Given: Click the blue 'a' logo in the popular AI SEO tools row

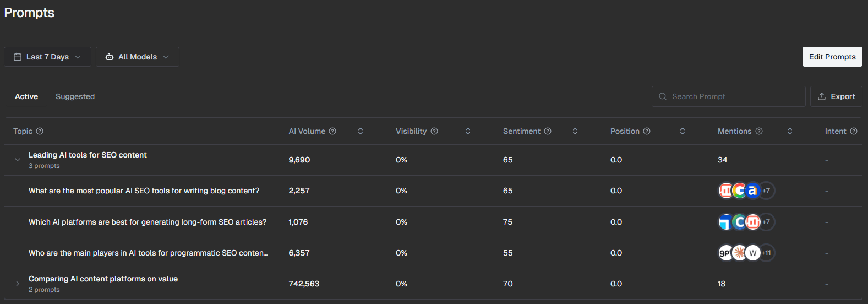Looking at the screenshot, I should pos(752,191).
